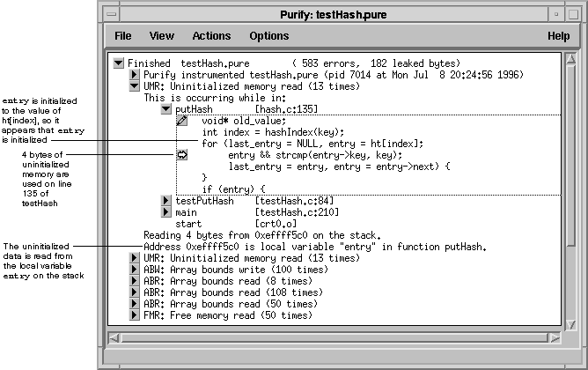Expand ABR Array bounds read (108 times)

pos(135,292)
